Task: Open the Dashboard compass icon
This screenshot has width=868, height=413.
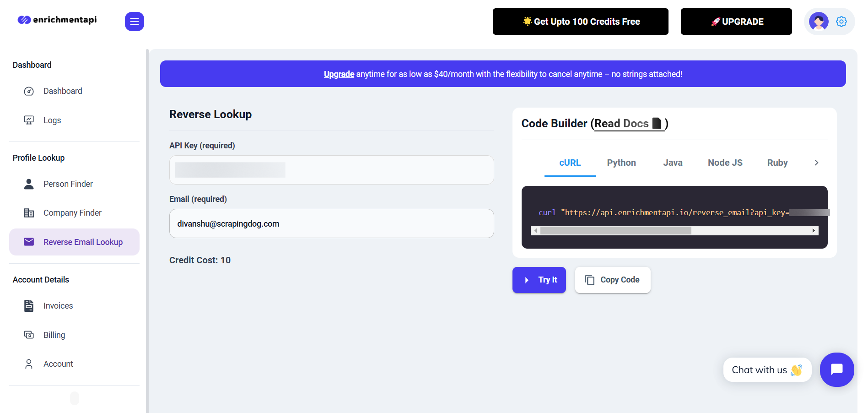Action: pos(29,91)
